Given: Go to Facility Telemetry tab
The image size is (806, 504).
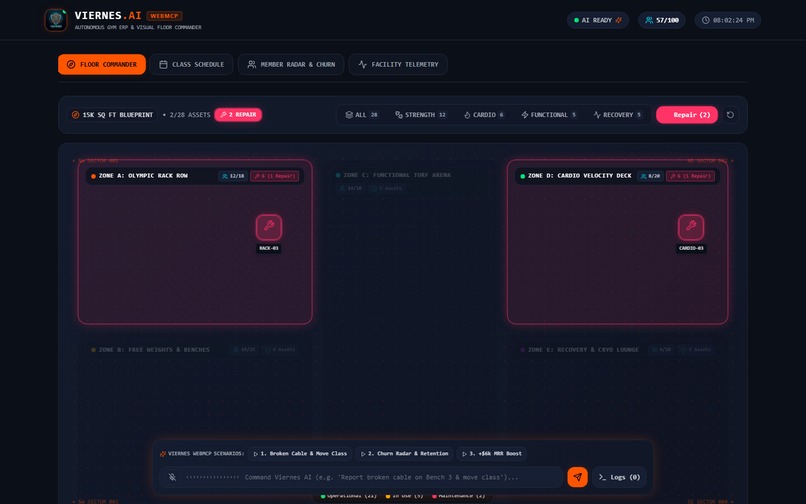Looking at the screenshot, I should click(x=398, y=64).
